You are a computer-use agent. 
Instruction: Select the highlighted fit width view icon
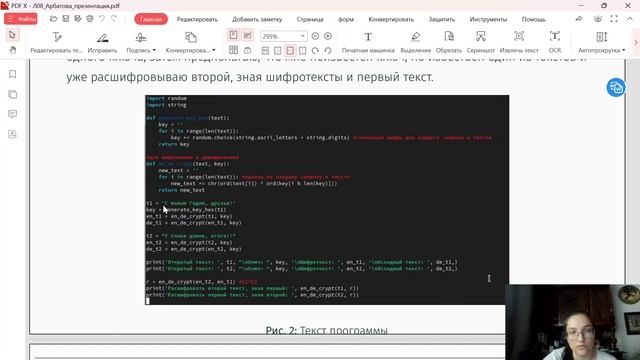[x=290, y=51]
